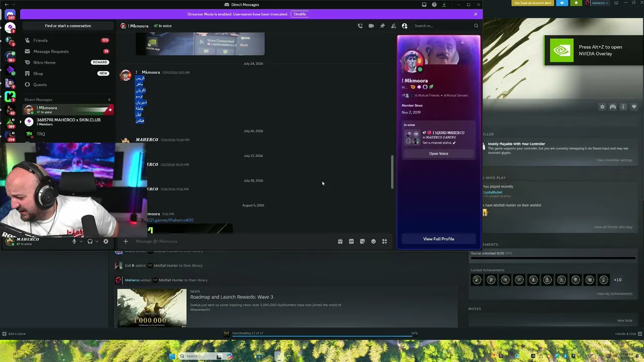
Task: Search messages in Discord DM
Action: (446, 26)
